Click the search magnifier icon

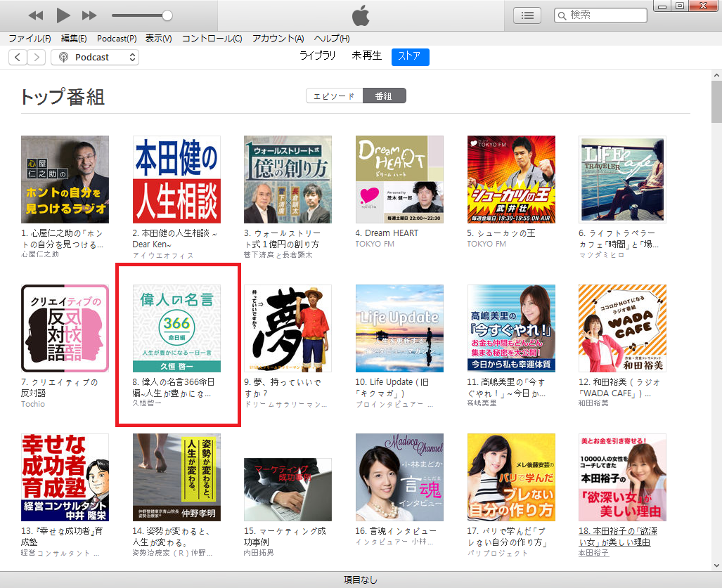pos(562,15)
